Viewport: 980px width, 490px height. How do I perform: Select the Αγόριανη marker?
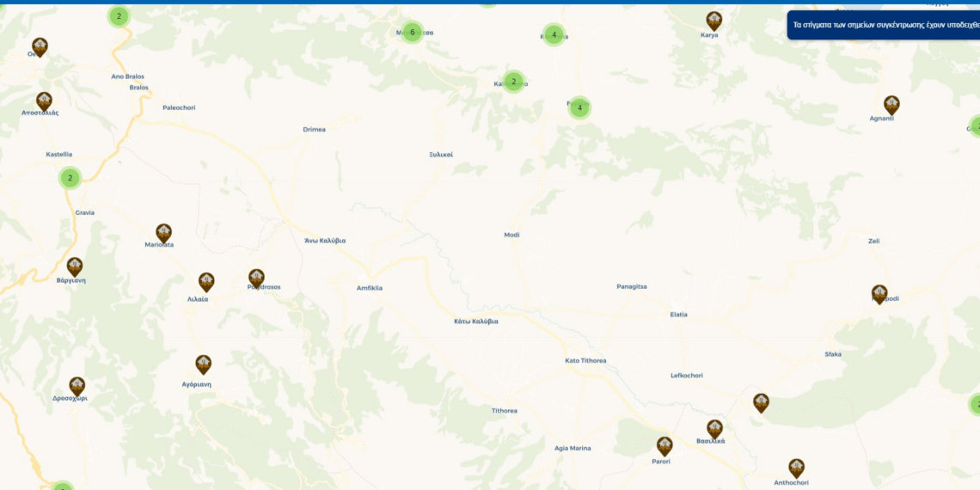pos(203,364)
